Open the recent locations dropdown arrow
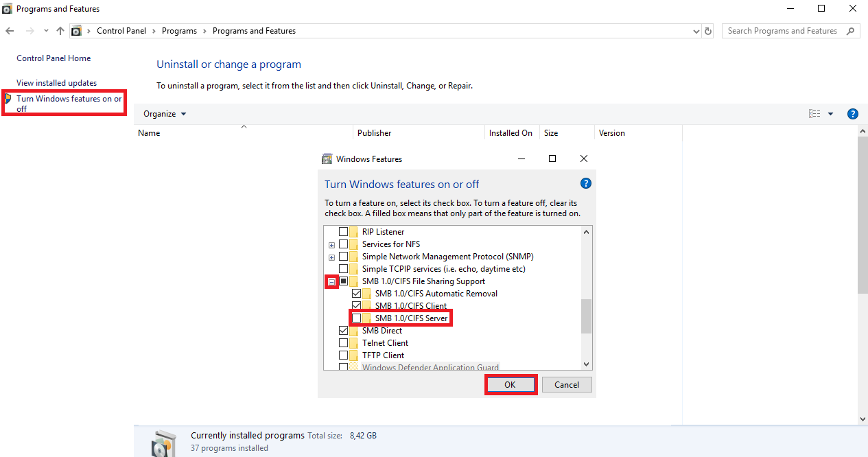Image resolution: width=868 pixels, height=457 pixels. tap(46, 31)
